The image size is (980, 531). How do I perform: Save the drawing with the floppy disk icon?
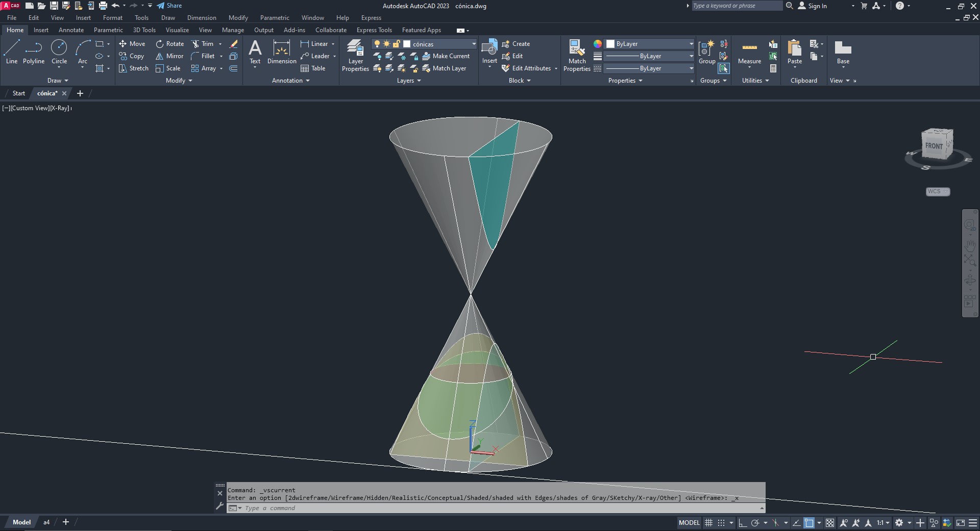click(54, 6)
